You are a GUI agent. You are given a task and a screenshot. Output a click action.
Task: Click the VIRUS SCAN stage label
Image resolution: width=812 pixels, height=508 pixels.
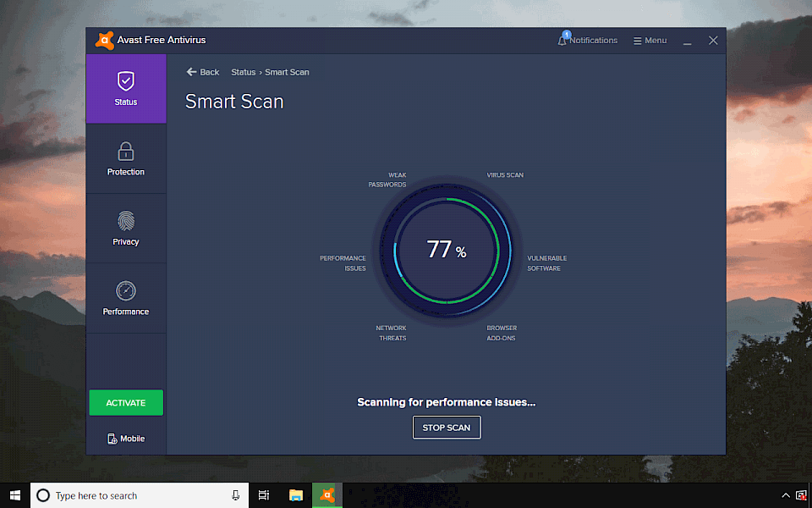point(505,175)
